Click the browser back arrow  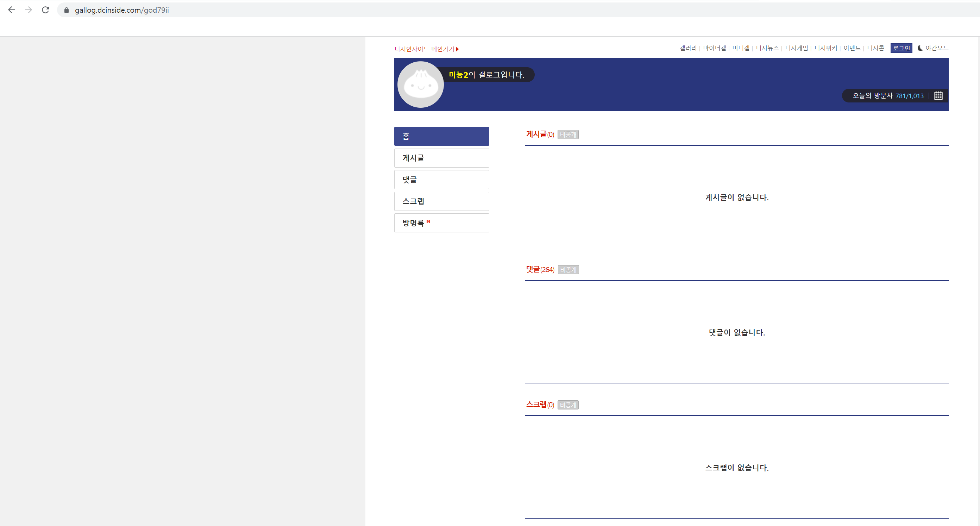click(x=11, y=10)
